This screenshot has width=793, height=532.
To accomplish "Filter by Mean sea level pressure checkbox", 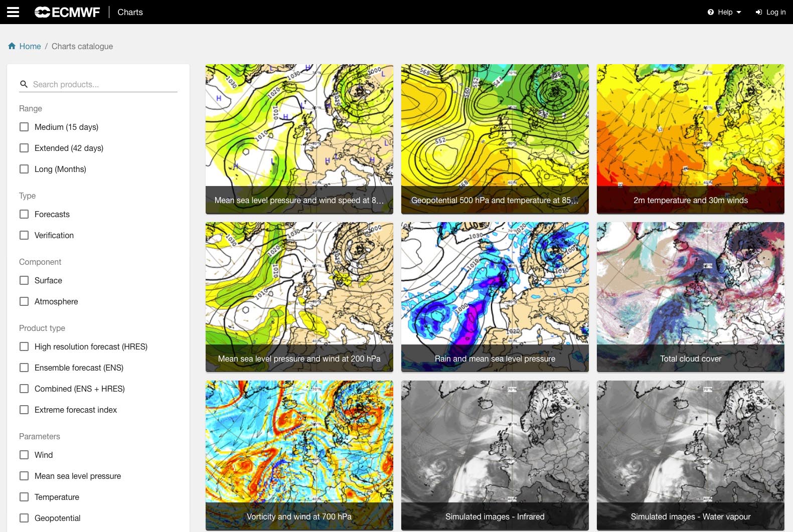I will 24,476.
